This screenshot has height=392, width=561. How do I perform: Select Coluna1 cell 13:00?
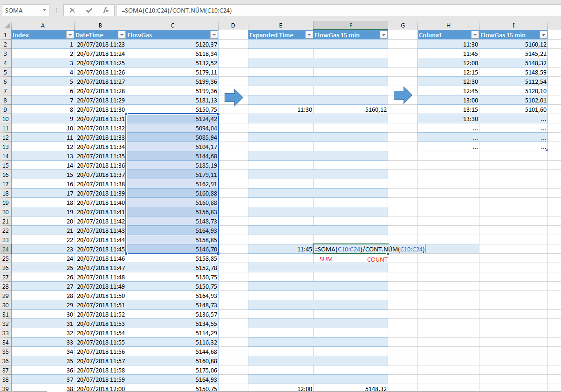tap(448, 100)
